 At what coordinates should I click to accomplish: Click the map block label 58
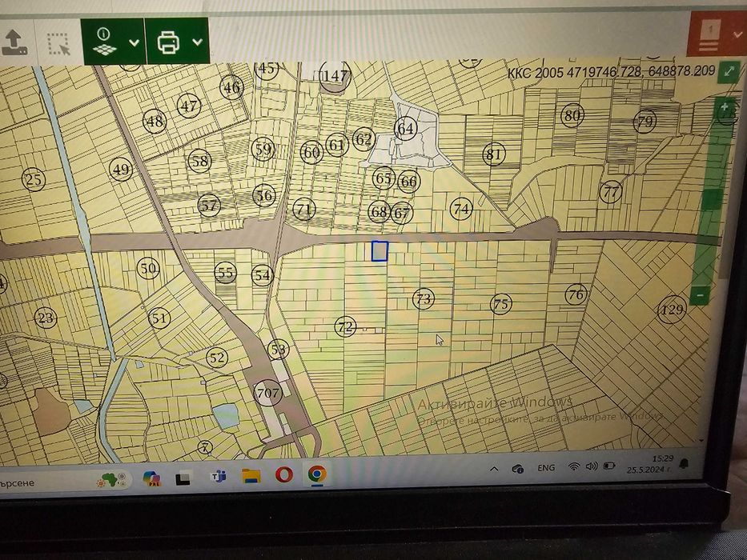(199, 161)
